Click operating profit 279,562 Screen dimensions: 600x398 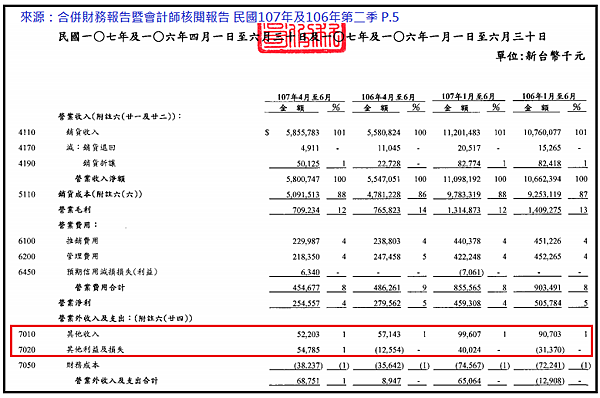pos(387,303)
